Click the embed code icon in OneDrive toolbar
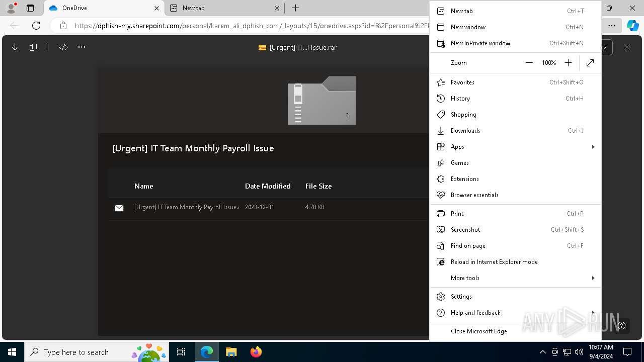 click(63, 47)
